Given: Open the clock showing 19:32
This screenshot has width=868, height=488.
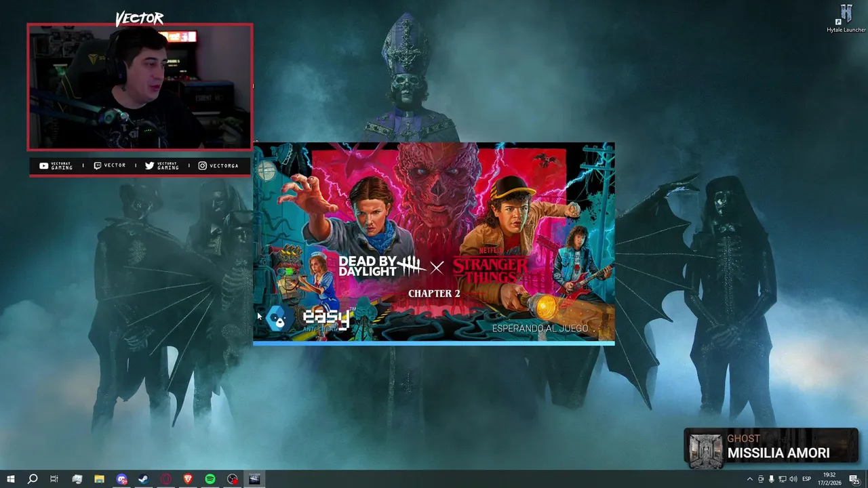Looking at the screenshot, I should pyautogui.click(x=829, y=479).
